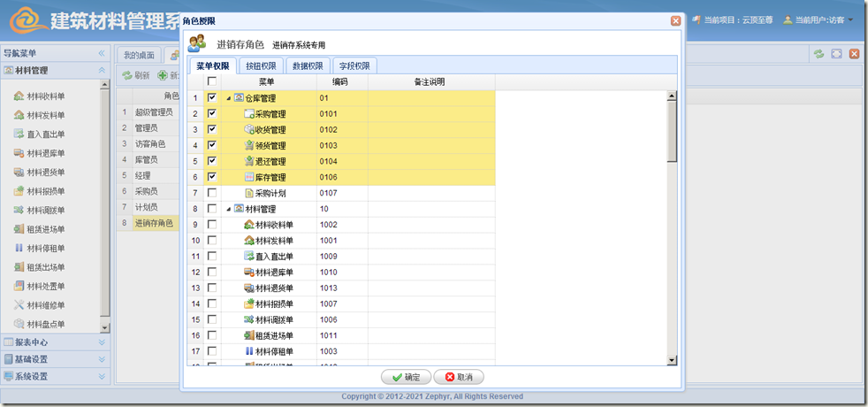Image resolution: width=868 pixels, height=407 pixels.
Task: Click the 租赁进场单 icon in dialog tree
Action: [249, 336]
